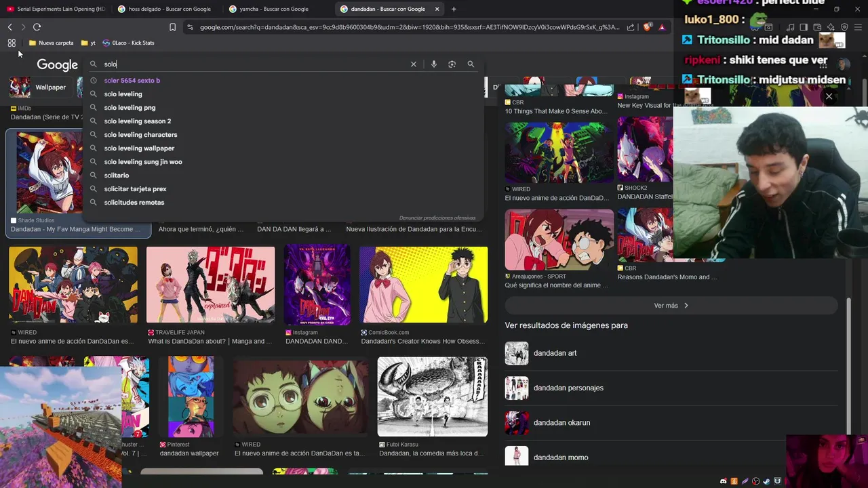Click the magnifier search submit icon

coord(471,64)
